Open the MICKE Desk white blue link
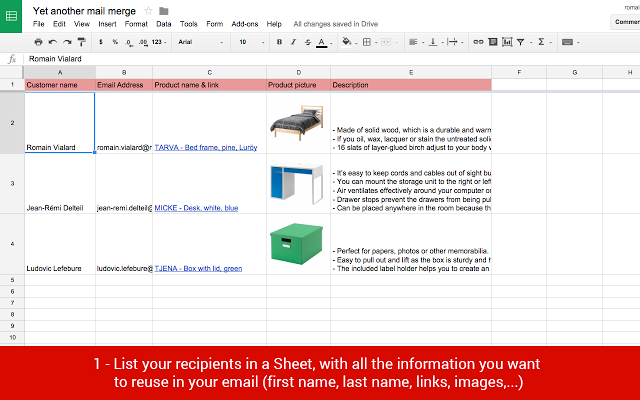 (x=196, y=208)
